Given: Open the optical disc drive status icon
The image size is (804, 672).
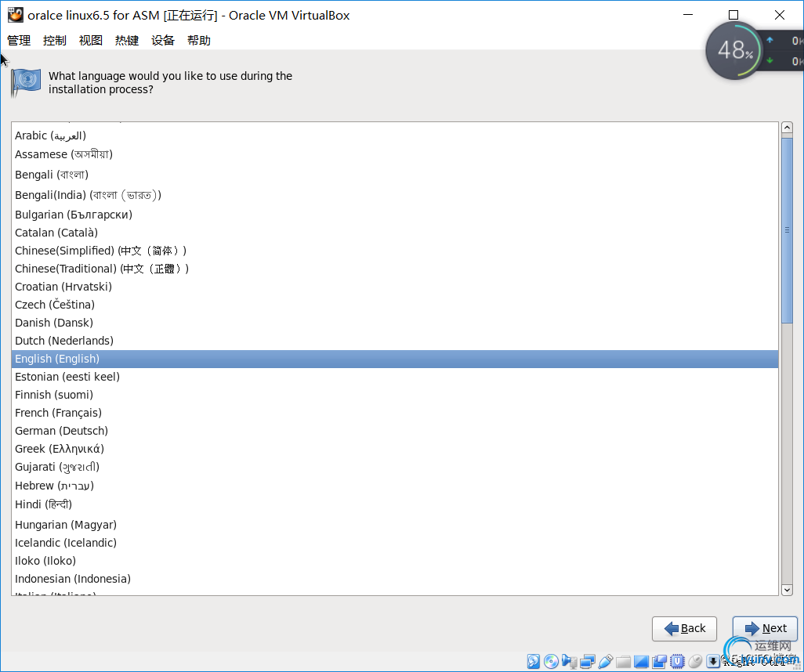Looking at the screenshot, I should [x=551, y=661].
